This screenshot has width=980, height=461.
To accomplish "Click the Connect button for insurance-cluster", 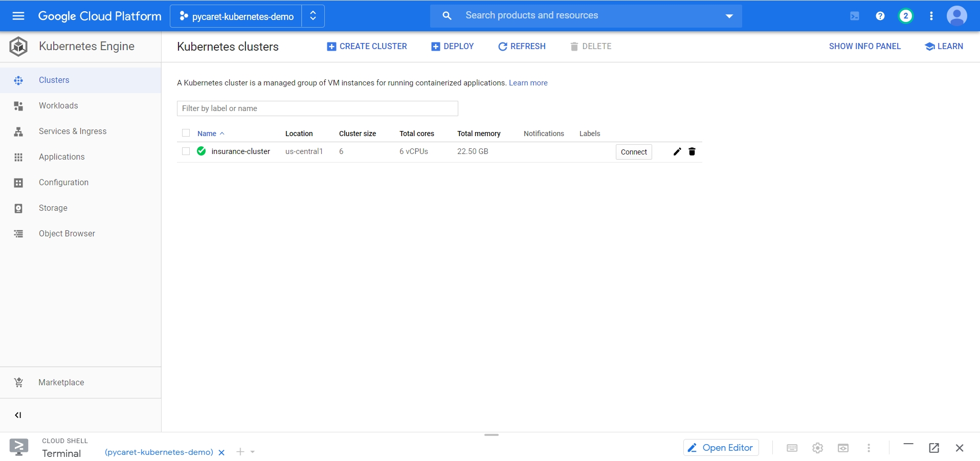I will pos(634,152).
